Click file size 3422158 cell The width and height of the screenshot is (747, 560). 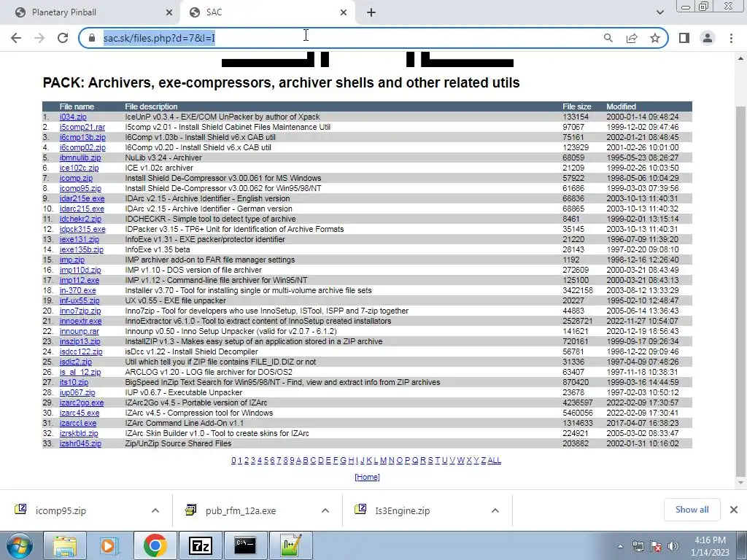coord(578,290)
